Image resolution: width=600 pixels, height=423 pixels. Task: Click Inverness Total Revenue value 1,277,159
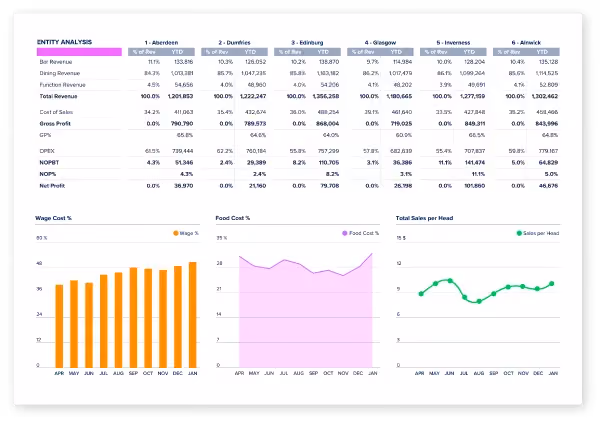point(472,96)
